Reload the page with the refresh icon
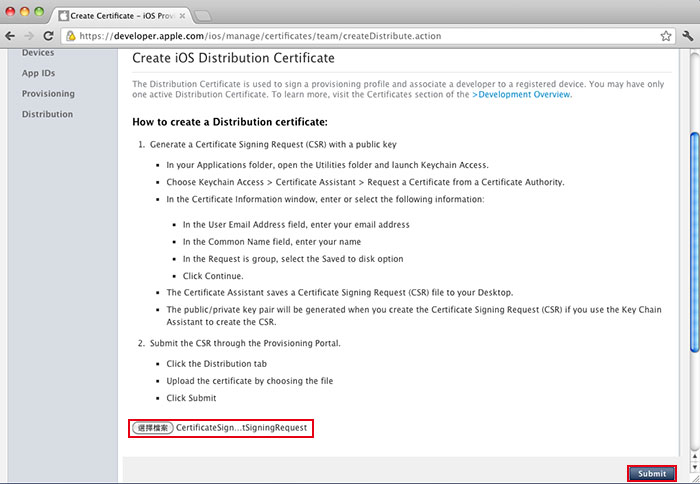700x484 pixels. (x=48, y=36)
